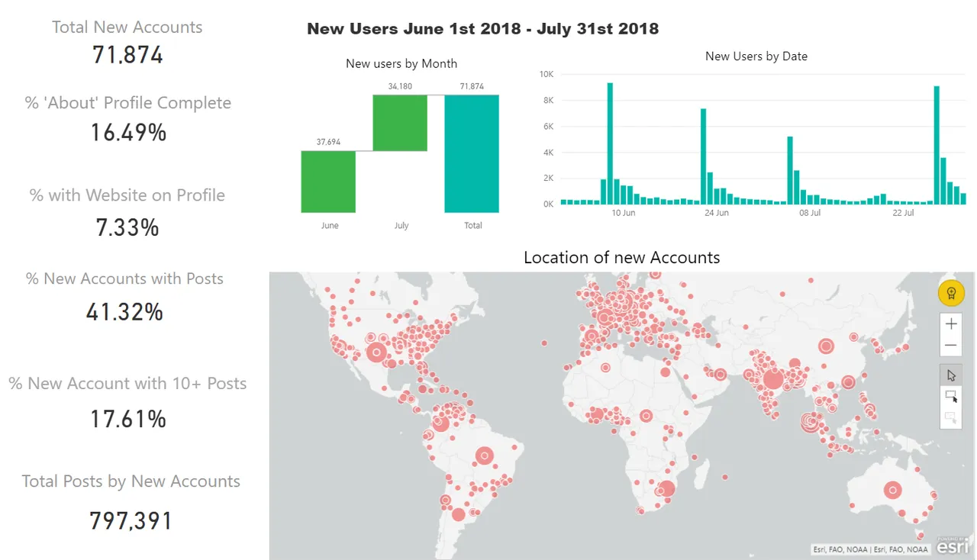The image size is (977, 560).
Task: Click the 16.49% About Profile Complete value
Action: [x=127, y=133]
